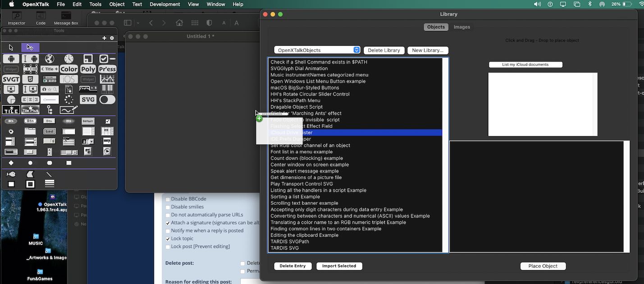Select the Browse (run) pointer tool

point(11,47)
